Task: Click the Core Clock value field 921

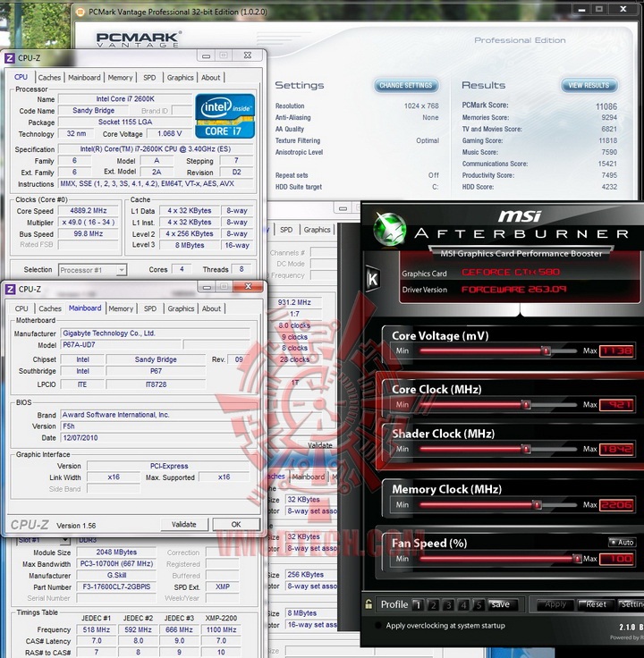Action: click(x=616, y=404)
